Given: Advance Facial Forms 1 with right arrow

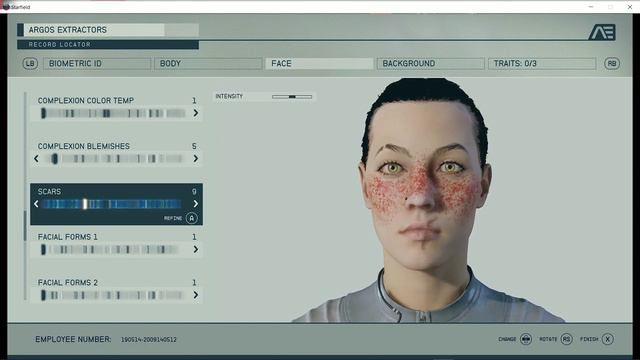Looking at the screenshot, I should point(196,249).
